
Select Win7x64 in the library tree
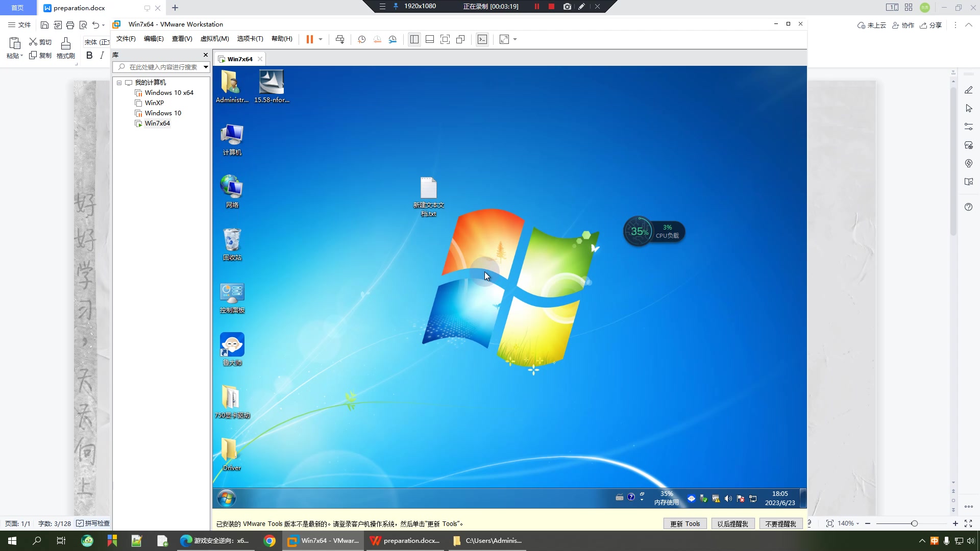point(157,123)
